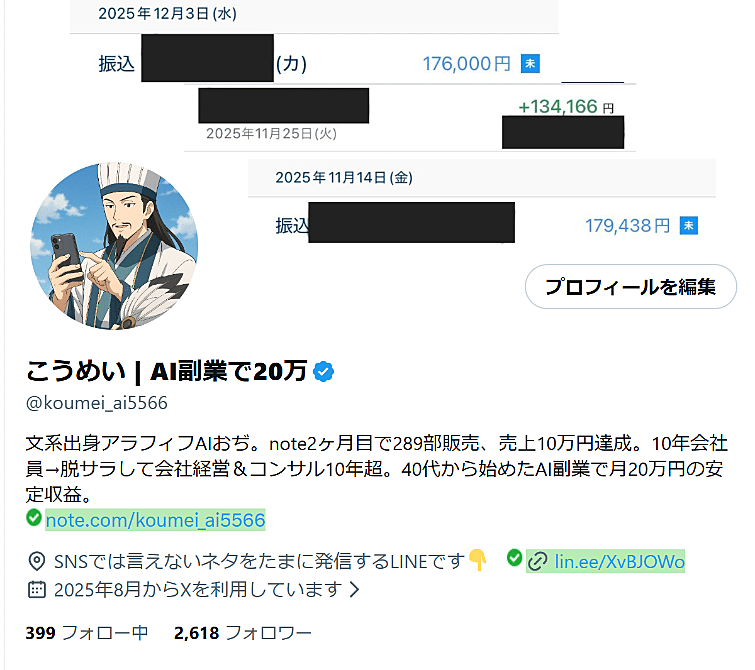Open the note.com/koumei_ai5566 link

(155, 520)
